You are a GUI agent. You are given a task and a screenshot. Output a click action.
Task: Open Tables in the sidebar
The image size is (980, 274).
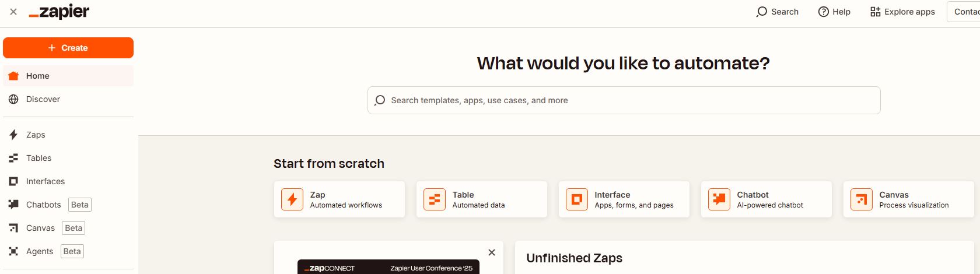[38, 158]
